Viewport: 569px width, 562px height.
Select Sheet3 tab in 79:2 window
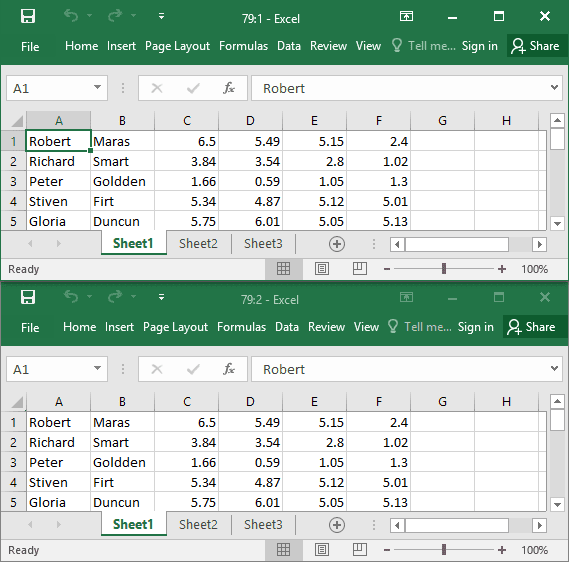click(263, 525)
